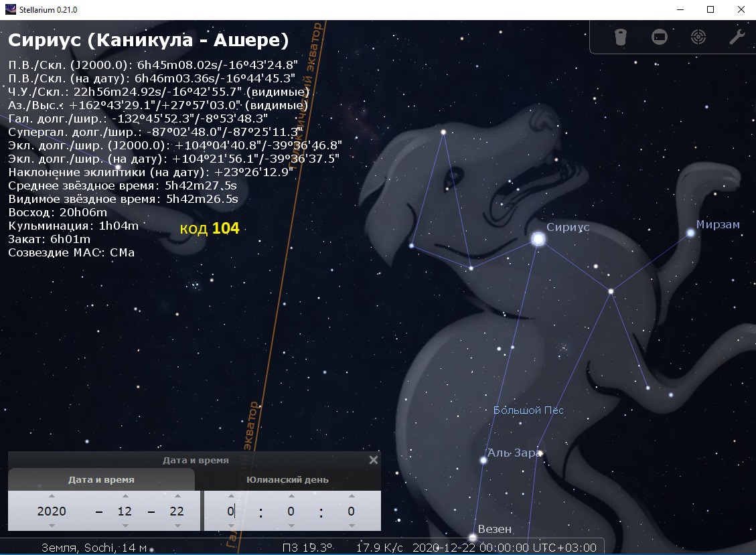Click the seconds field in the time box
The image size is (756, 555).
(x=351, y=511)
